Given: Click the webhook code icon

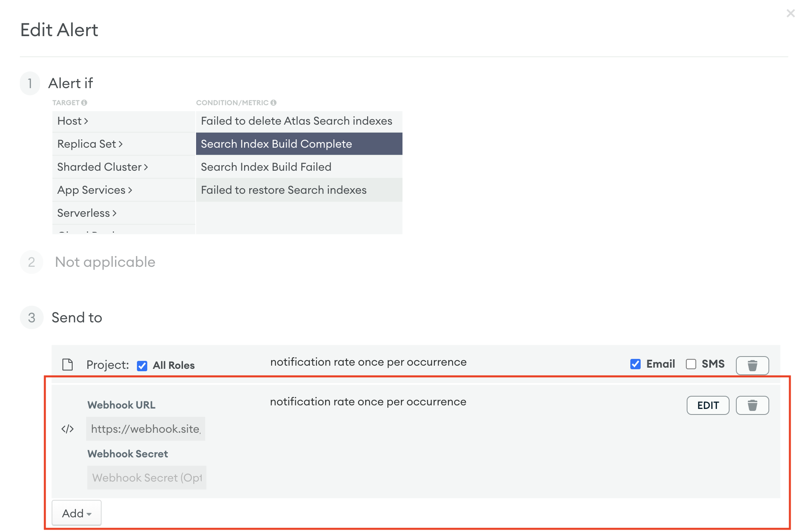Looking at the screenshot, I should [x=67, y=429].
